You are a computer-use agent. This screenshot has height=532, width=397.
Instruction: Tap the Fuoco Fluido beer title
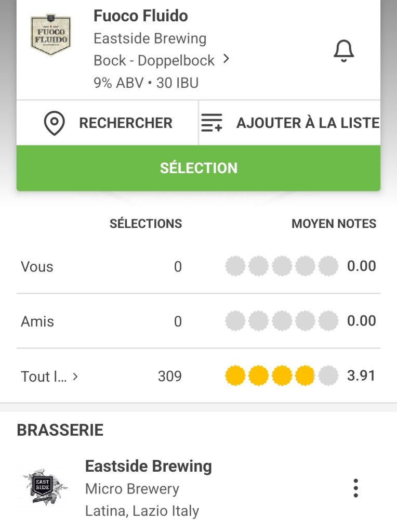[x=140, y=16]
